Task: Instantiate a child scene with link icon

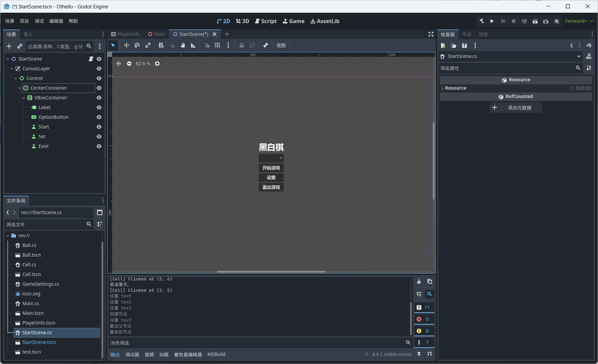Action: click(20, 46)
